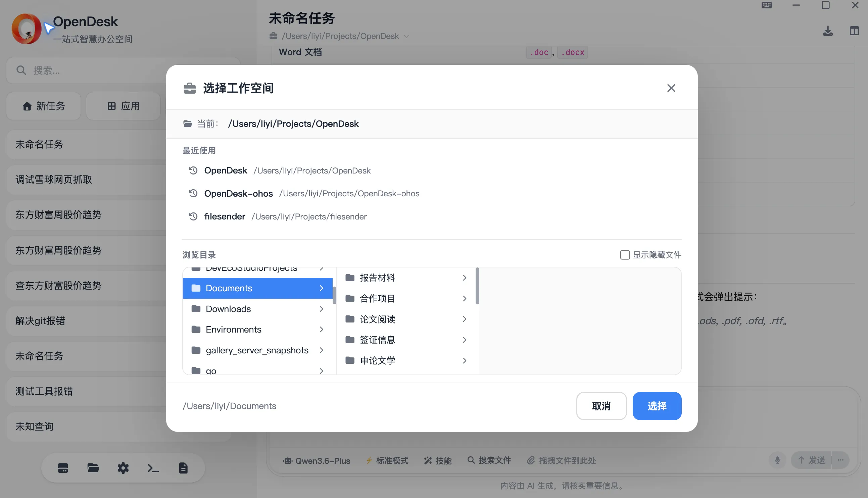Click folder icon of Documents row

pos(196,288)
